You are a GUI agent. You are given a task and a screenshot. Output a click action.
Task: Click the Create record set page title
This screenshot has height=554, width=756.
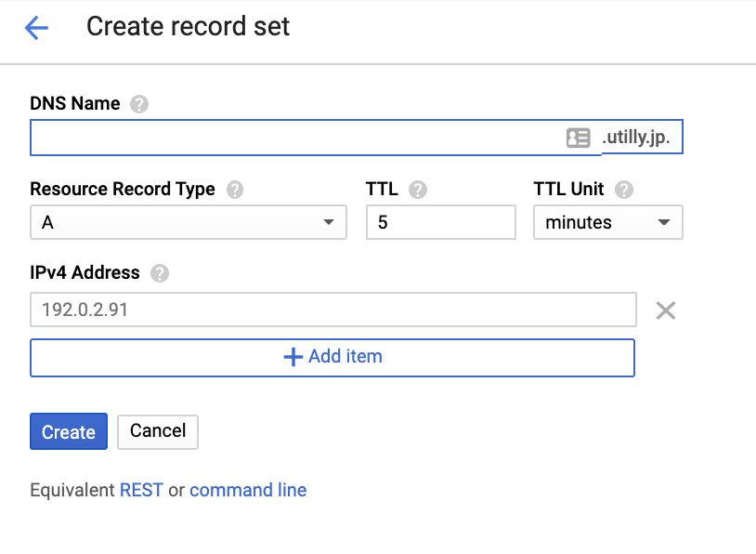click(x=188, y=27)
